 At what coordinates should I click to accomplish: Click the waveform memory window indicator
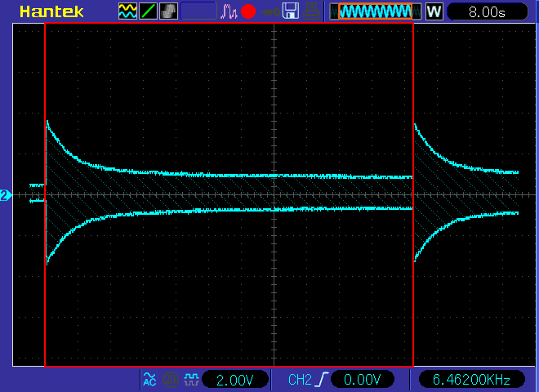(376, 11)
